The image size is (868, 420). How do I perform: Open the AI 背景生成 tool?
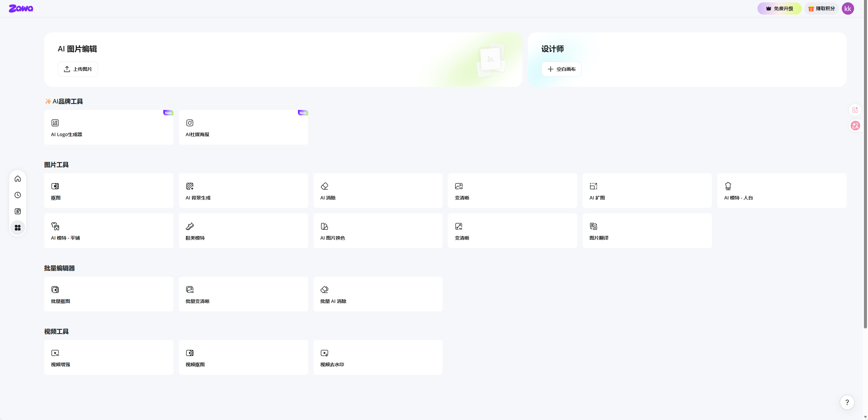(x=243, y=191)
